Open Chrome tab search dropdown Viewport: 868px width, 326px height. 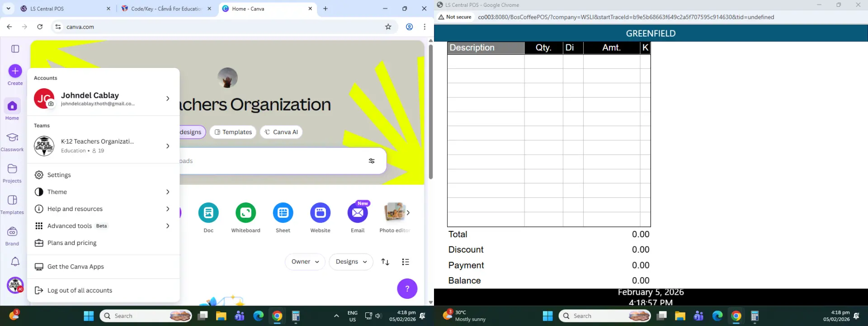[9, 9]
